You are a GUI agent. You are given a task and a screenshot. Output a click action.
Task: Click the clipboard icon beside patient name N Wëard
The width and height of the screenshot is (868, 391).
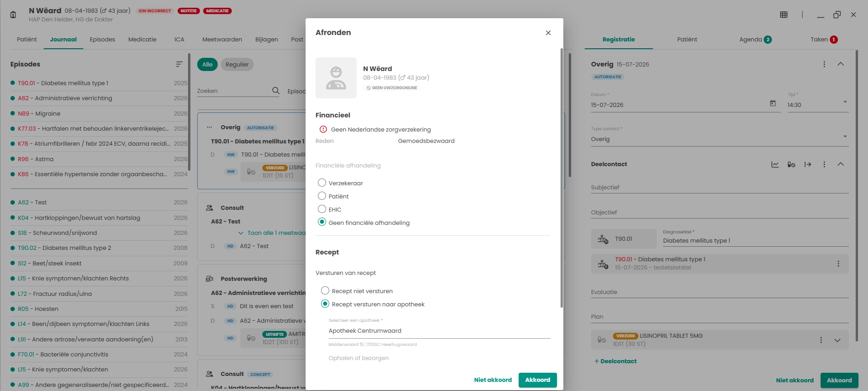coord(13,15)
